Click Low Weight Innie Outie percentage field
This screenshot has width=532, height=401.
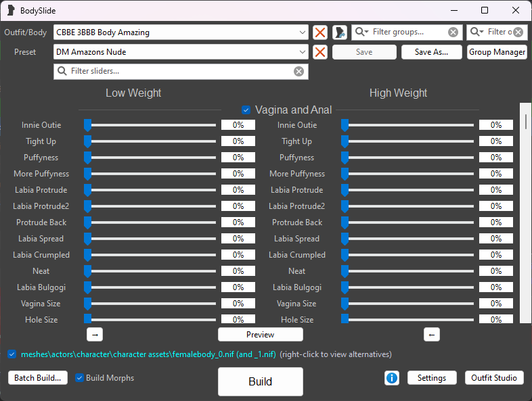point(238,125)
